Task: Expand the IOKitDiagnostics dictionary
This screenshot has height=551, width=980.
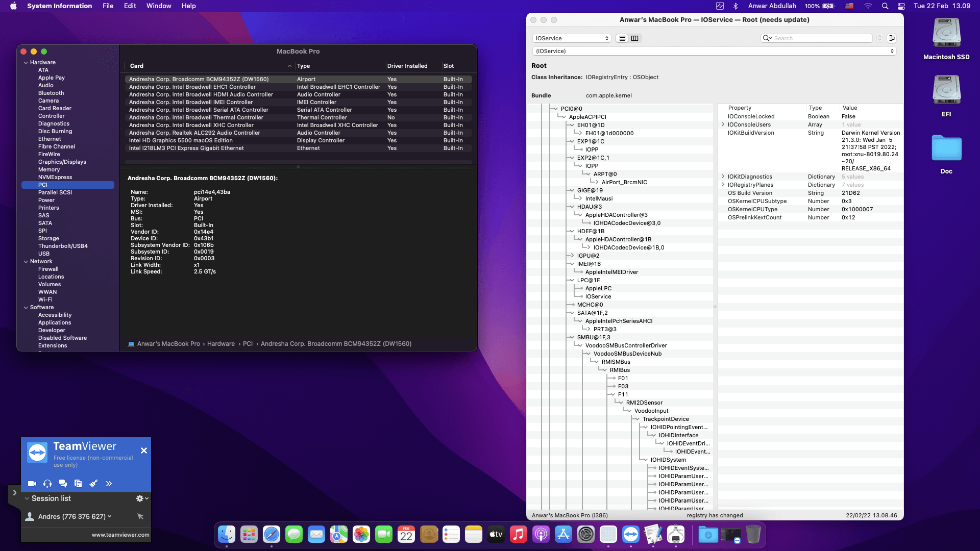Action: coord(723,177)
